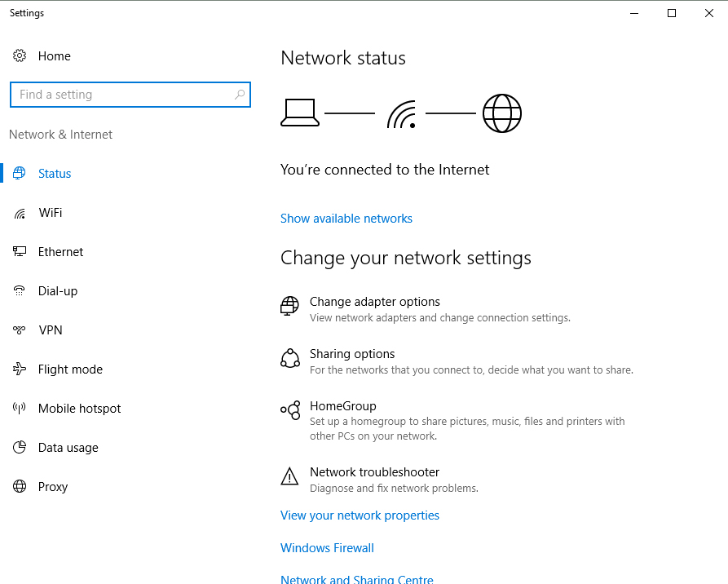Click the Find a setting search box
This screenshot has height=584, width=728.
tap(122, 95)
